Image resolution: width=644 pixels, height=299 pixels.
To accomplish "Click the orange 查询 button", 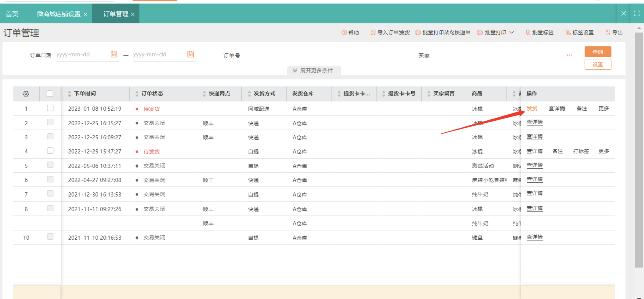I will point(598,52).
